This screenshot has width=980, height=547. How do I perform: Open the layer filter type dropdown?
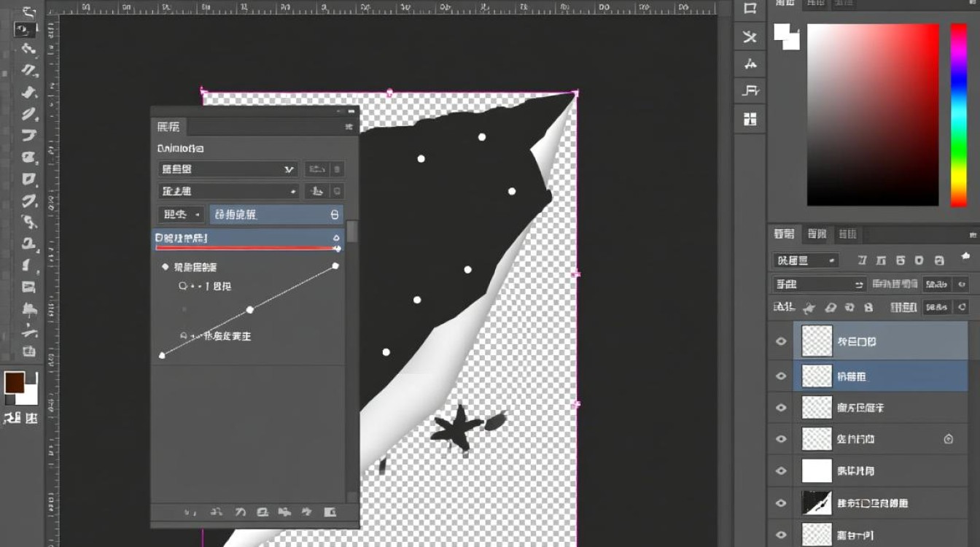(806, 260)
